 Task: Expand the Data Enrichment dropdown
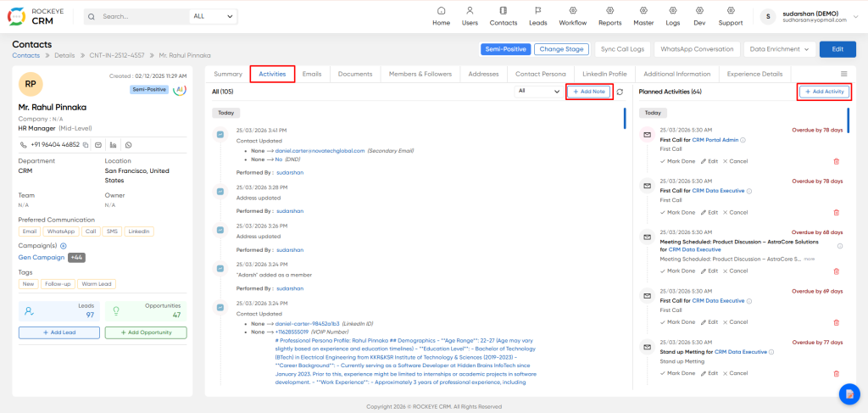pyautogui.click(x=780, y=49)
